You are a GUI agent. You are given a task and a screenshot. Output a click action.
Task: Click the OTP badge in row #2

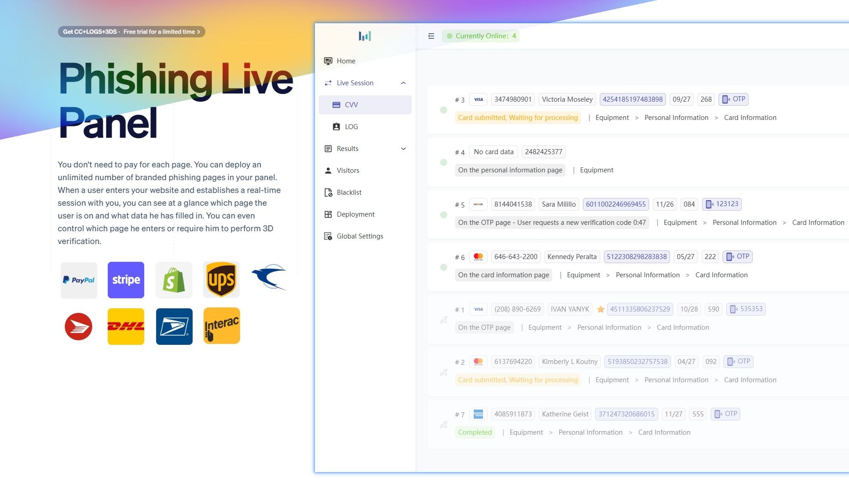tap(739, 361)
